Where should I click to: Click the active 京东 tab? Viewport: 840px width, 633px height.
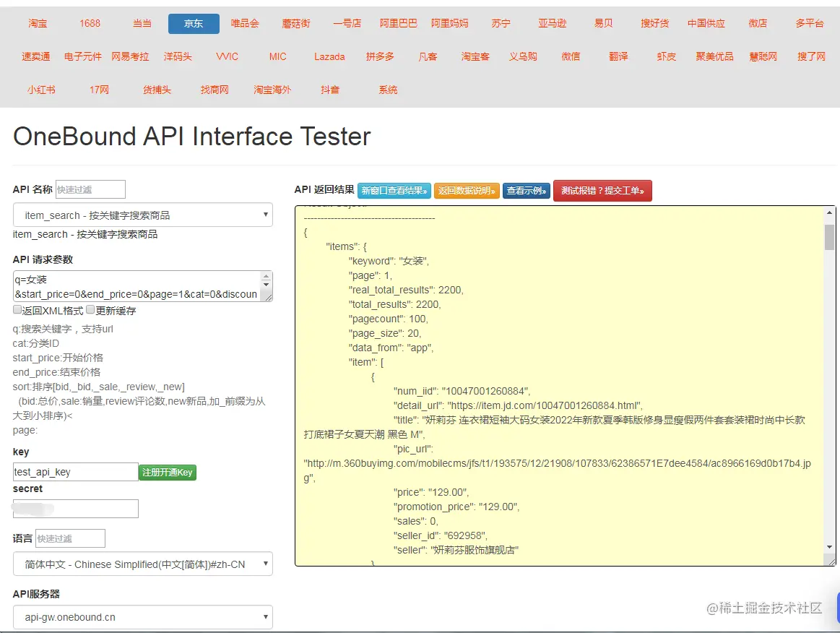pyautogui.click(x=194, y=24)
